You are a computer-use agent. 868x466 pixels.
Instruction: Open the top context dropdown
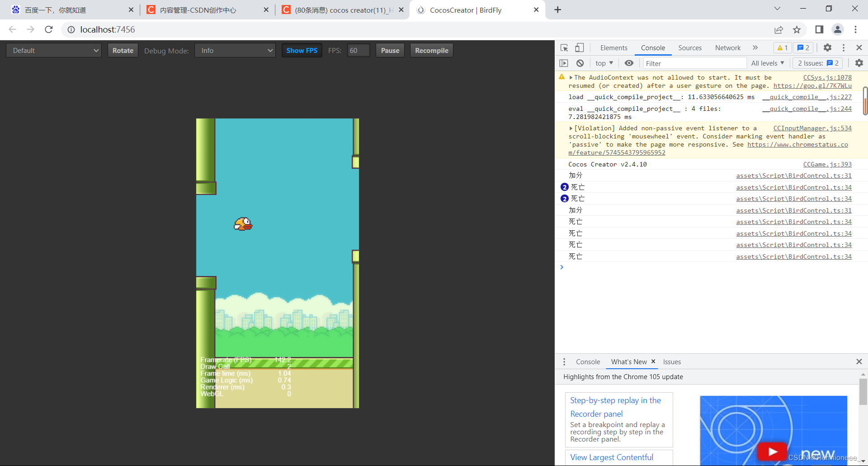click(604, 63)
